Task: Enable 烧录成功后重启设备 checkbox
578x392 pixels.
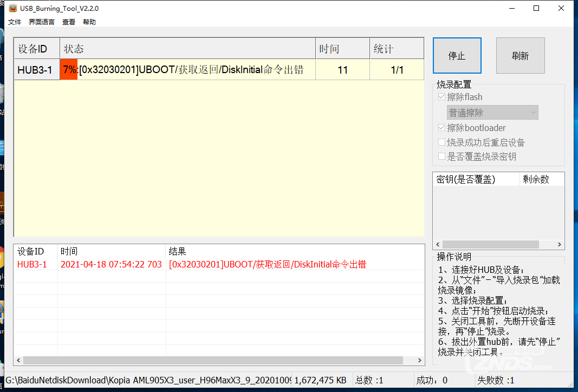Action: point(442,142)
